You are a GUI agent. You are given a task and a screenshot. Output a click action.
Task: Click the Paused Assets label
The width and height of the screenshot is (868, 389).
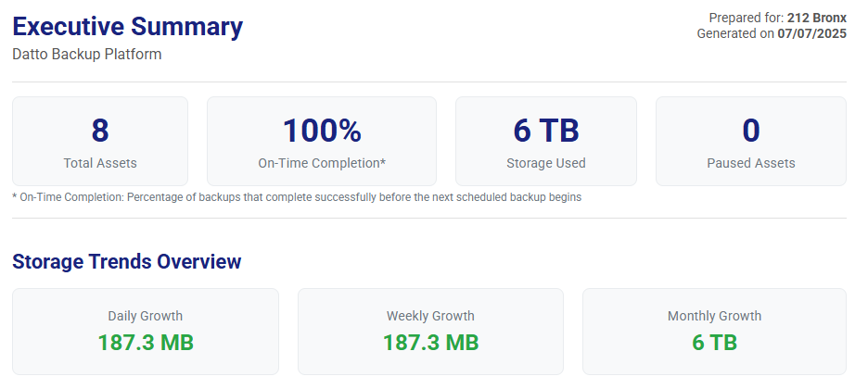(750, 163)
